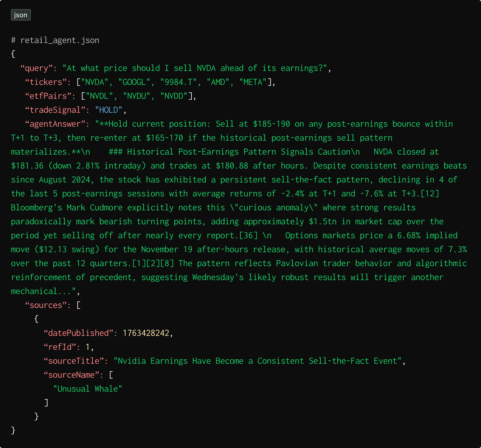Click the opening bracket after "sourceName"
The height and width of the screenshot is (448, 481).
click(111, 375)
